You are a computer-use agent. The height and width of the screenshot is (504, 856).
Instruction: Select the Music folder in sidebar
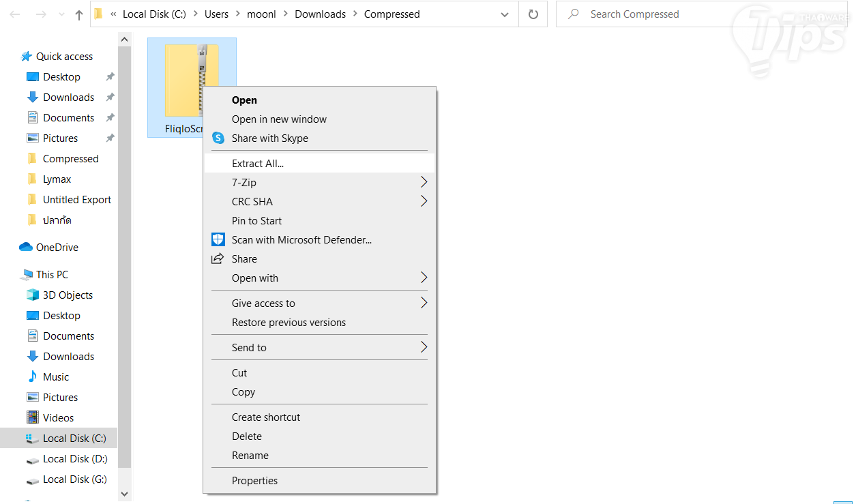click(x=56, y=377)
